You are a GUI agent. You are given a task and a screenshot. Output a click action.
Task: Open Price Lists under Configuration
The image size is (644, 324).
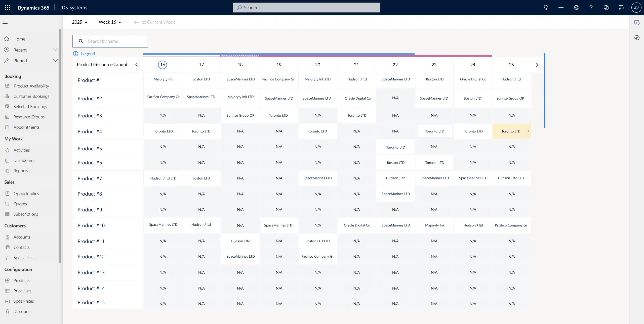pos(22,291)
